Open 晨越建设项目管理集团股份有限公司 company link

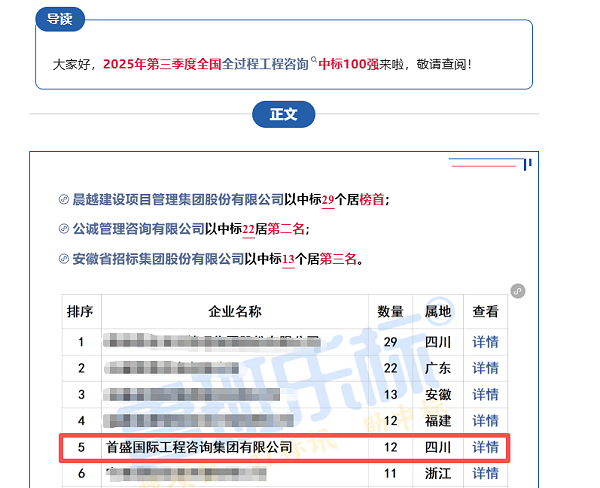tap(178, 200)
